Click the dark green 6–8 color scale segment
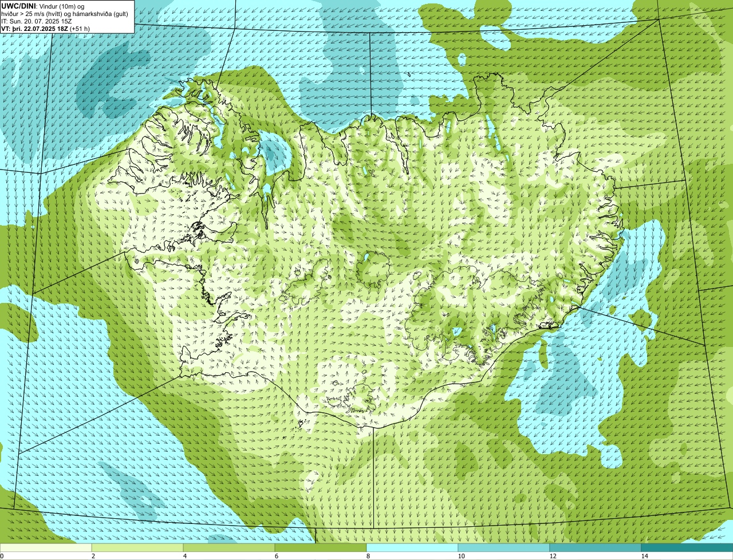 point(321,548)
